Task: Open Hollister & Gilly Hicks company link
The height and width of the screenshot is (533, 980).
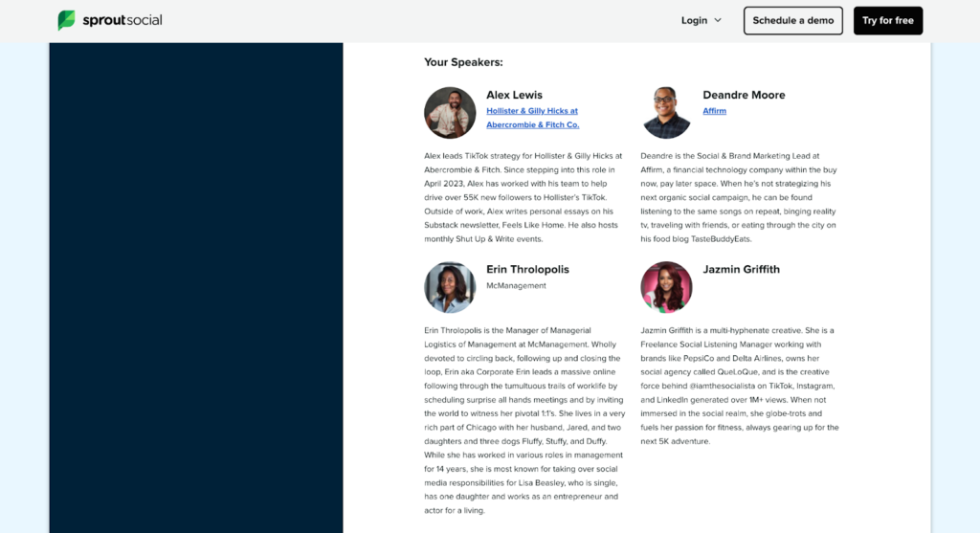Action: pos(532,118)
